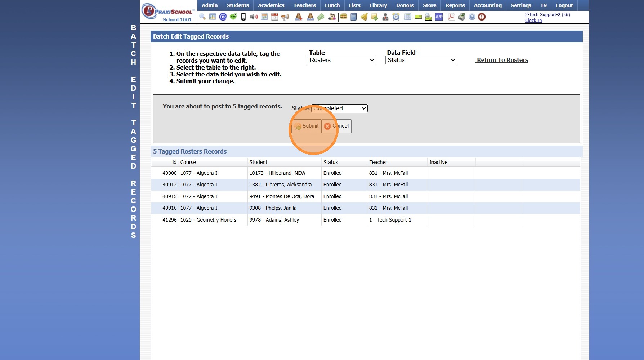
Task: Click the A/P accounts payable icon
Action: click(x=439, y=17)
